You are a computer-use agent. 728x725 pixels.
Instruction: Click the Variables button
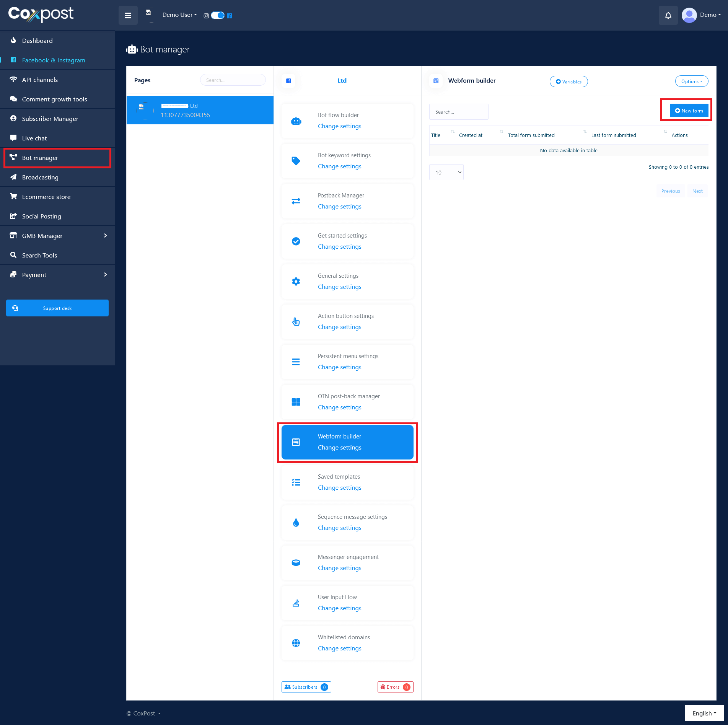pos(568,82)
